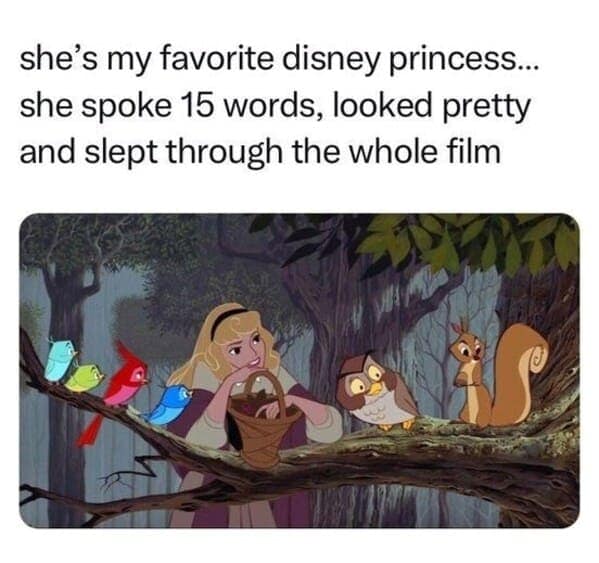Click the black headband in her hair

pos(227,319)
